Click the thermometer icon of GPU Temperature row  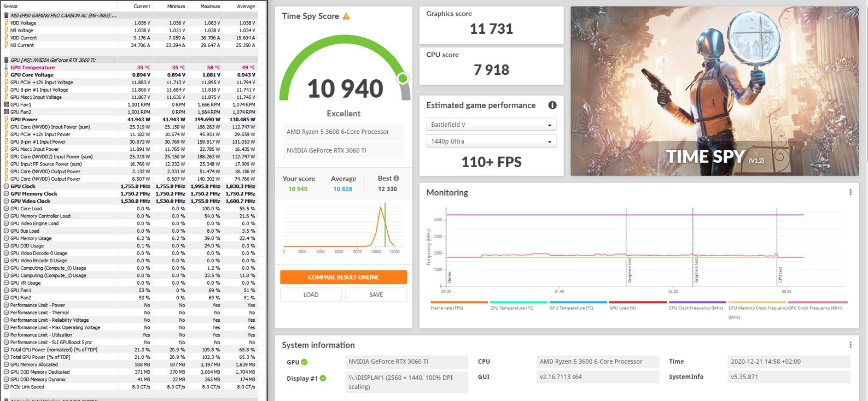pos(6,67)
